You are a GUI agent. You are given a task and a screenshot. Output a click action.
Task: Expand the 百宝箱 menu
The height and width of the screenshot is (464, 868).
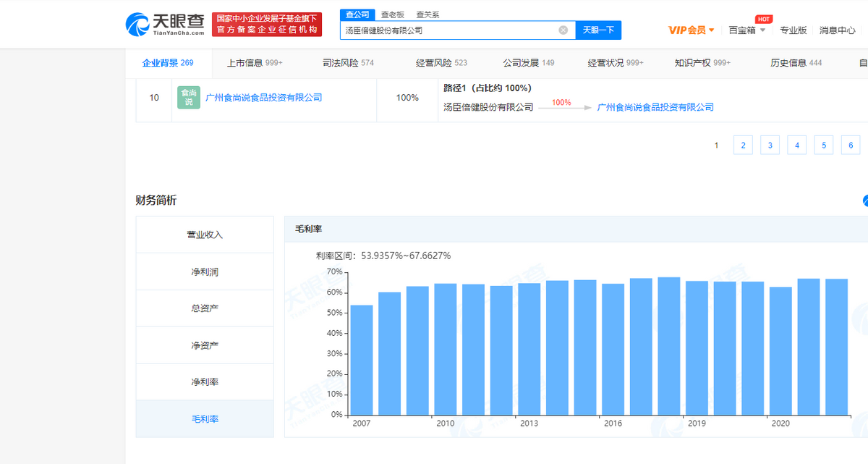[x=746, y=30]
